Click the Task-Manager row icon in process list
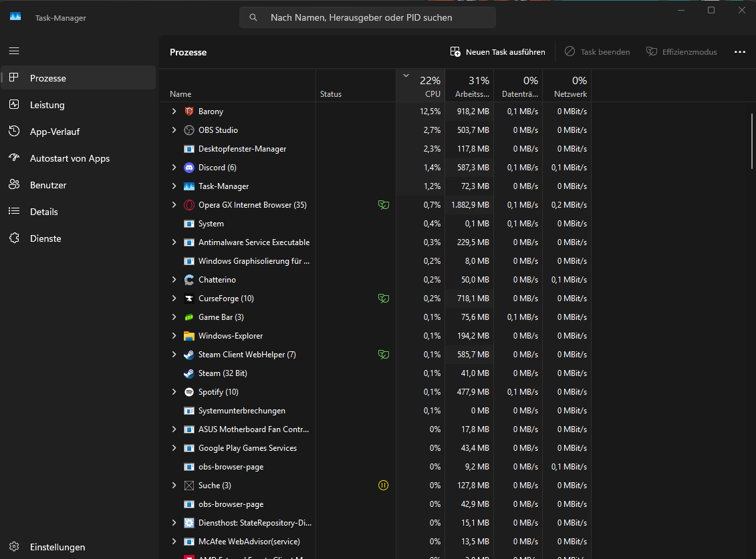This screenshot has width=756, height=559. [x=189, y=186]
